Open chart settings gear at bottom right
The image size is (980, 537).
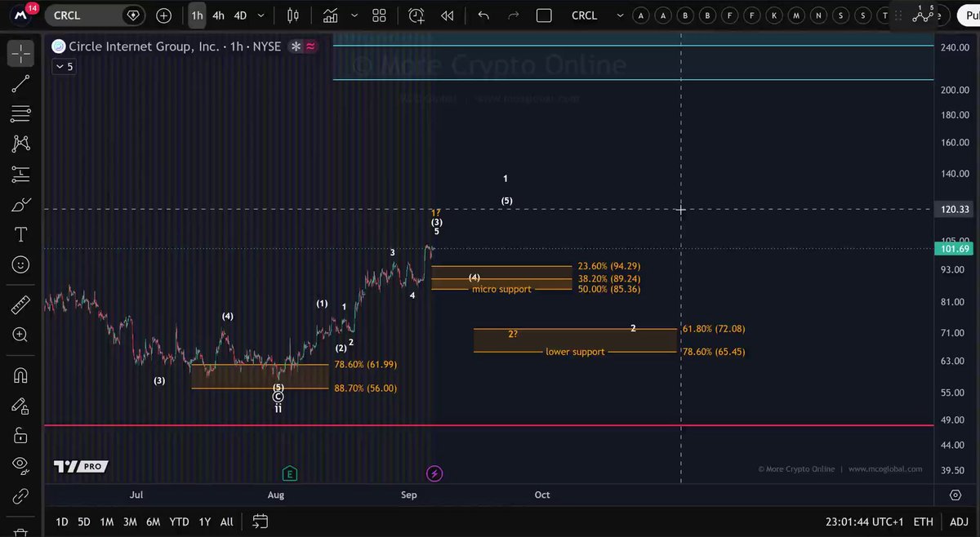pos(955,495)
